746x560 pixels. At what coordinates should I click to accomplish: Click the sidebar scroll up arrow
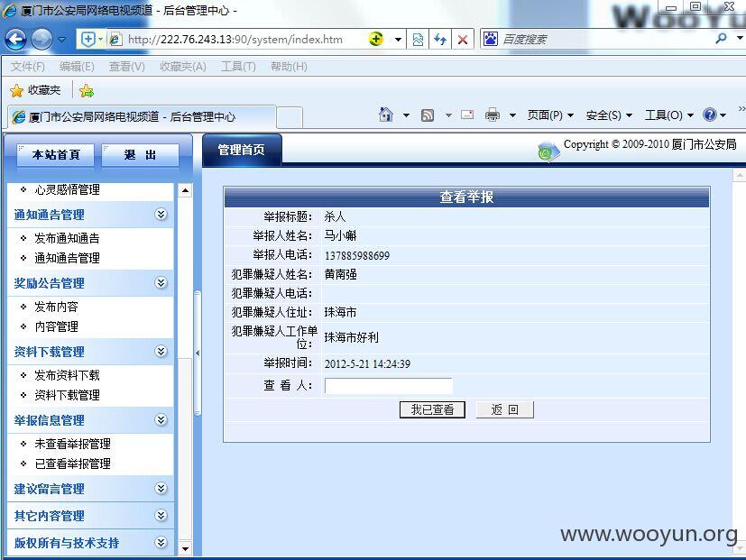click(x=185, y=191)
